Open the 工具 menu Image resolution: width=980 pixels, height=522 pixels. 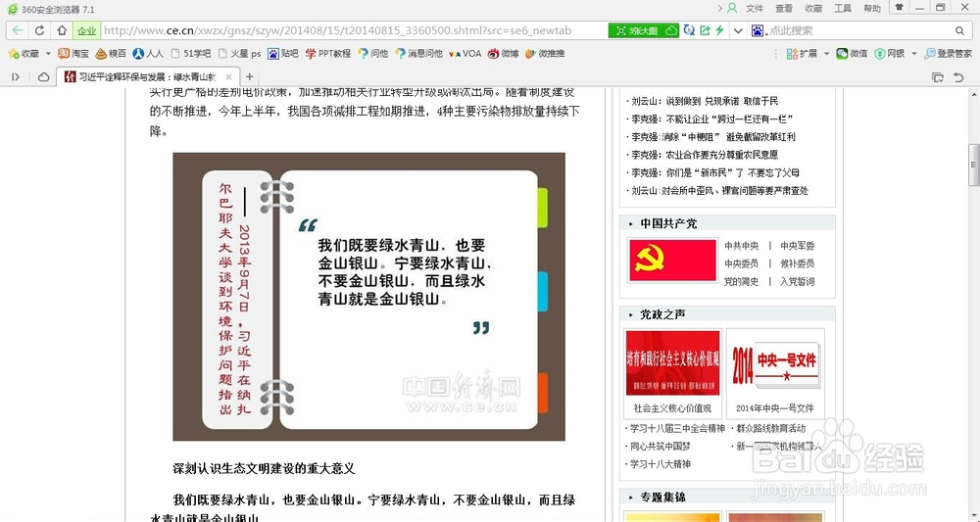coord(843,8)
